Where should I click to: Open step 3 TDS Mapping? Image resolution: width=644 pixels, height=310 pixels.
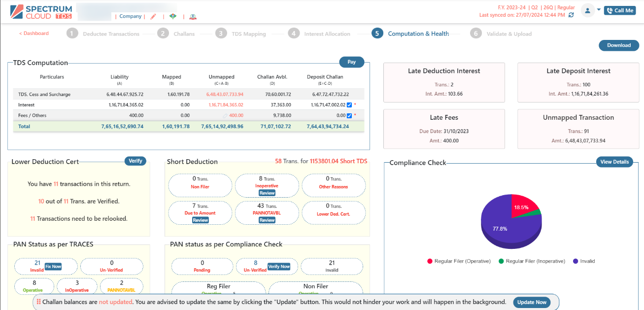click(x=241, y=34)
